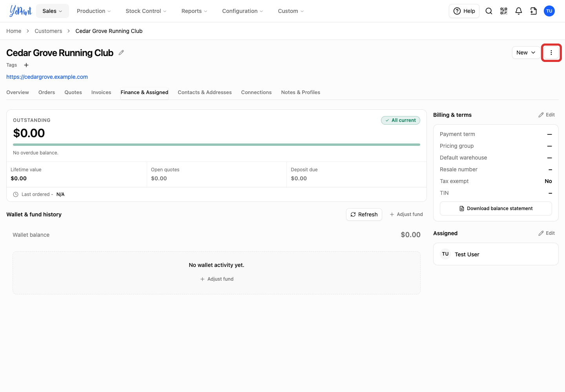Go to the Customers breadcrumb
565x392 pixels.
click(48, 31)
